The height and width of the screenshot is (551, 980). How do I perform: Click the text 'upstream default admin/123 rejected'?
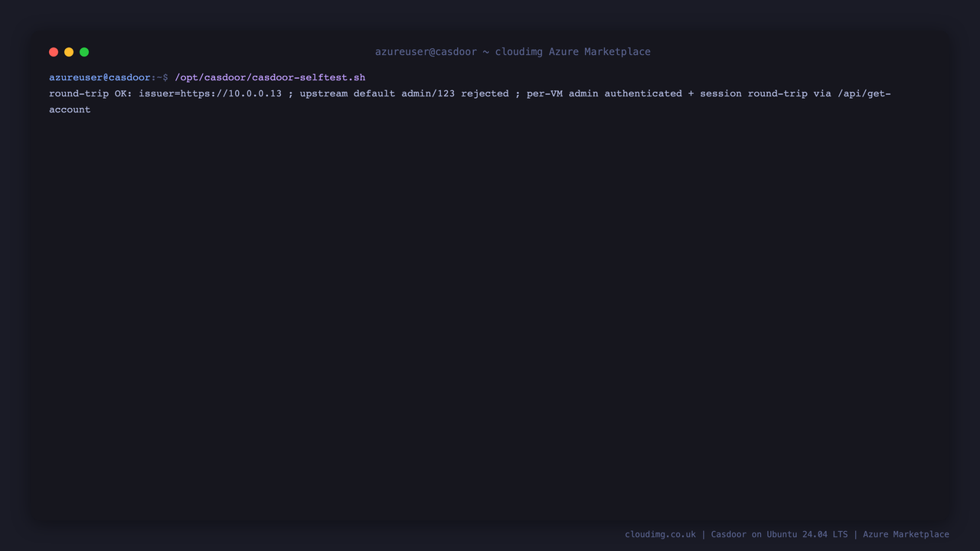pyautogui.click(x=404, y=93)
